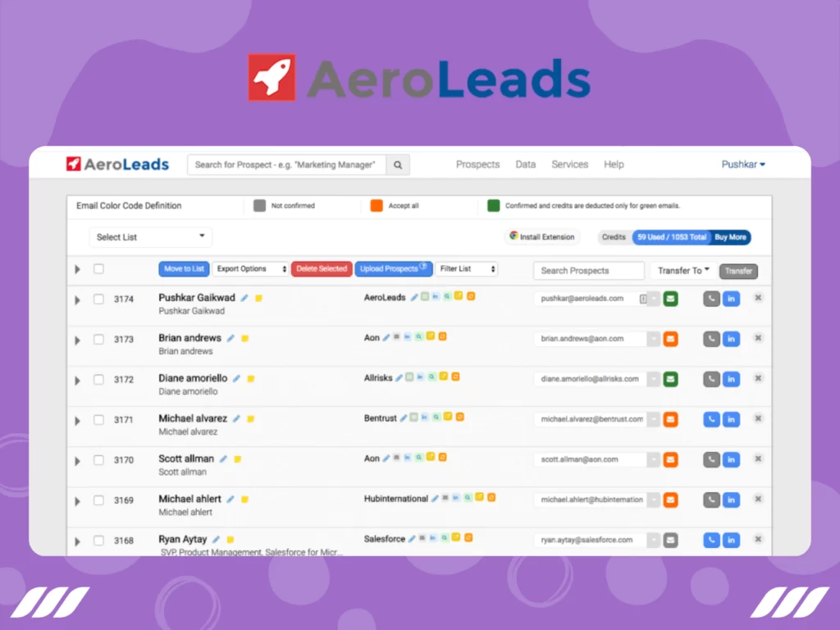The image size is (840, 630).
Task: Click the Install Extension button
Action: point(541,237)
